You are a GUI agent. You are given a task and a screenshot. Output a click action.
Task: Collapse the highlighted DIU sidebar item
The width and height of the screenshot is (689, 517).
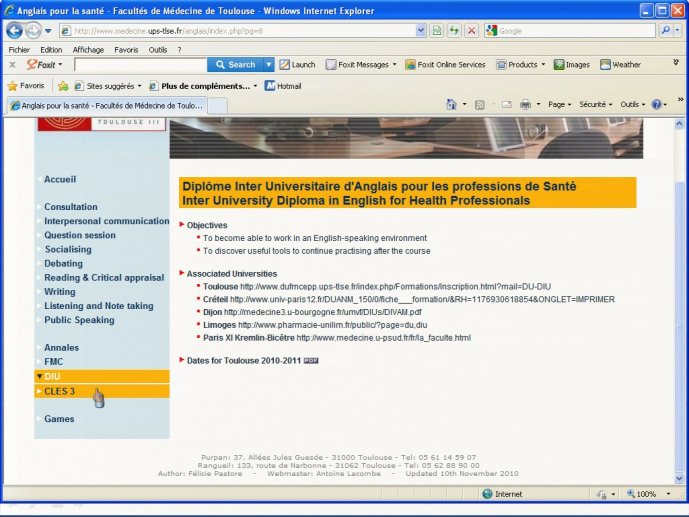102,376
